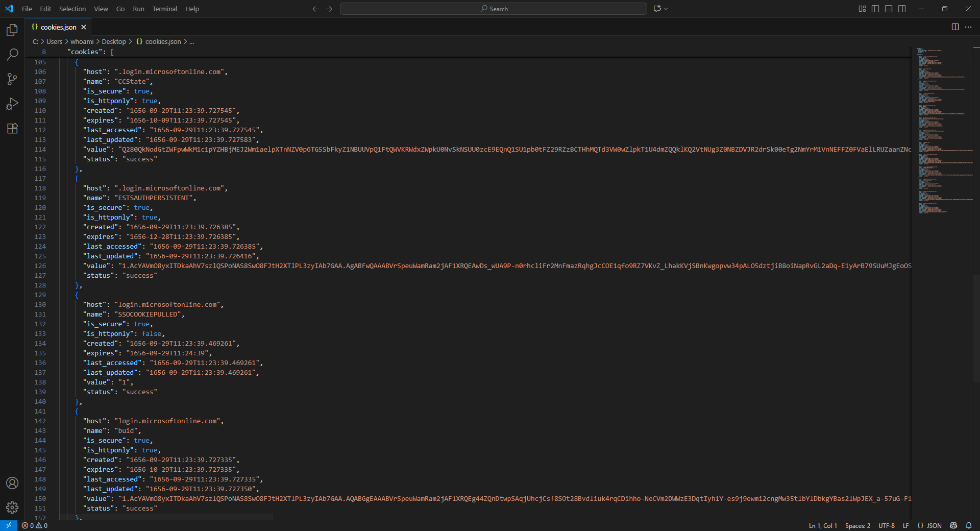Open the Explorer view in the activity bar

coord(12,30)
